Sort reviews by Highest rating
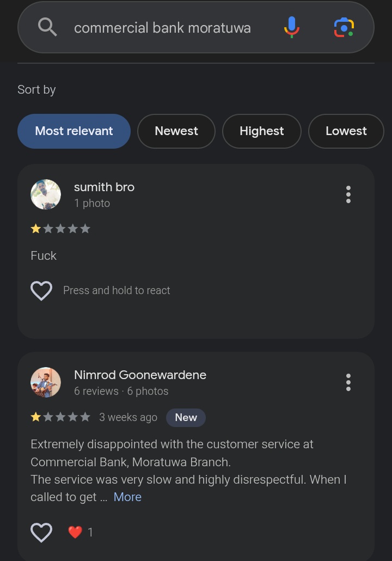 click(262, 131)
